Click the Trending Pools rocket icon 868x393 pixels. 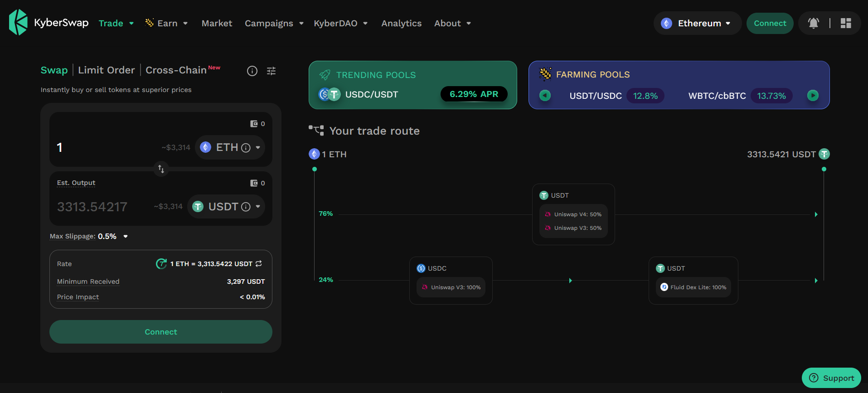click(x=325, y=75)
